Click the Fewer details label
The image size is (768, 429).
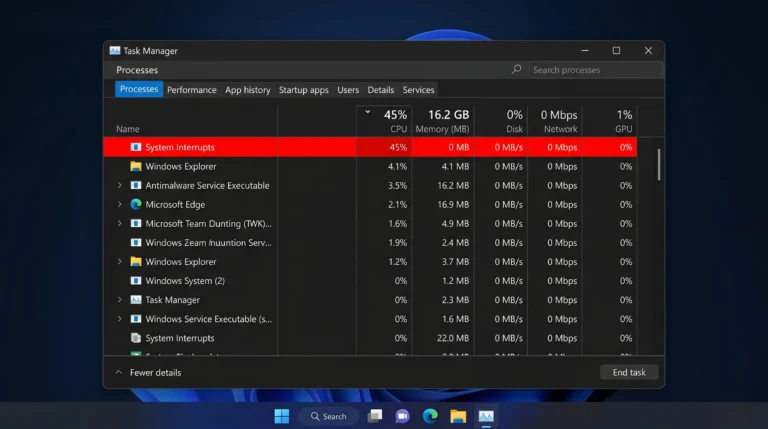pos(155,373)
